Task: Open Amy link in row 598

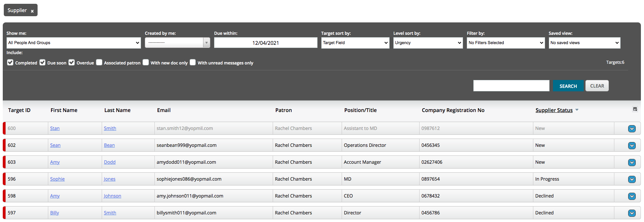Action: [55, 196]
